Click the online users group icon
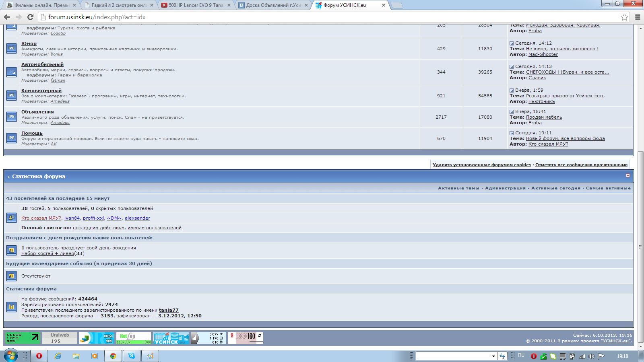 point(11,218)
